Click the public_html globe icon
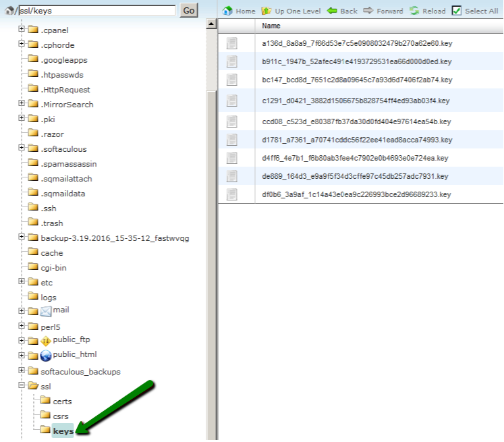Image resolution: width=504 pixels, height=442 pixels. coord(46,356)
